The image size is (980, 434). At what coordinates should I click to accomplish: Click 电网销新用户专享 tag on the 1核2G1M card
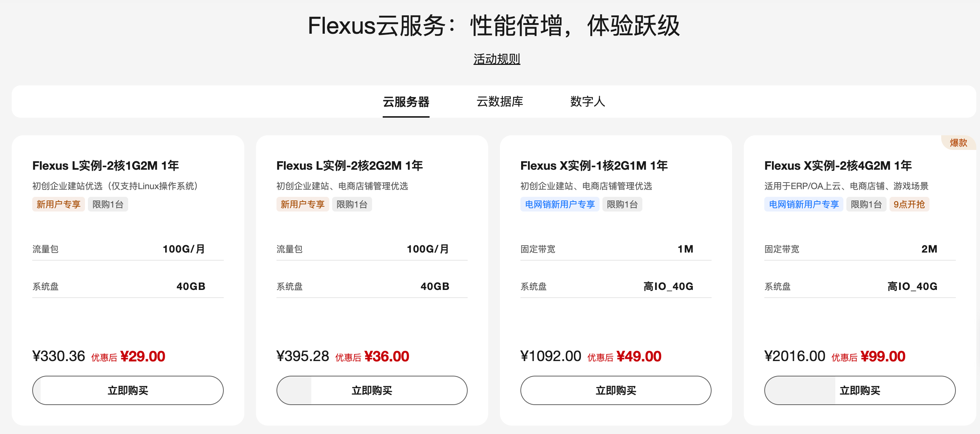[560, 205]
